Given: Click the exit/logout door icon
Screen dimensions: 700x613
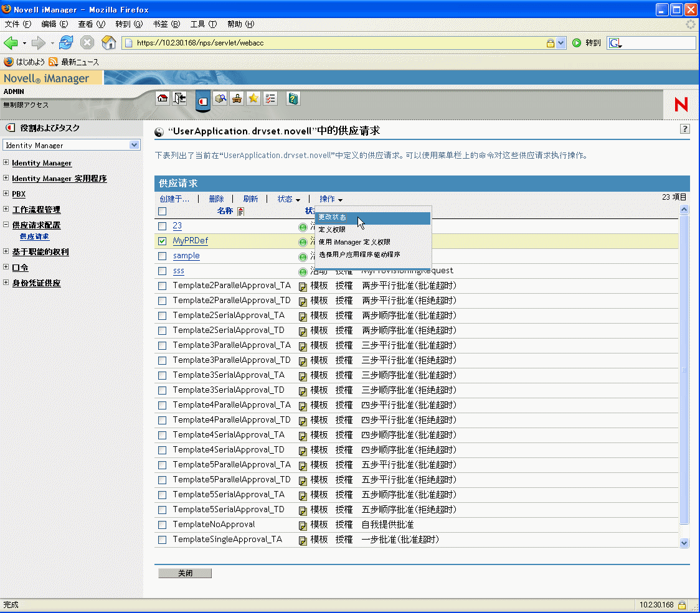Looking at the screenshot, I should (179, 98).
